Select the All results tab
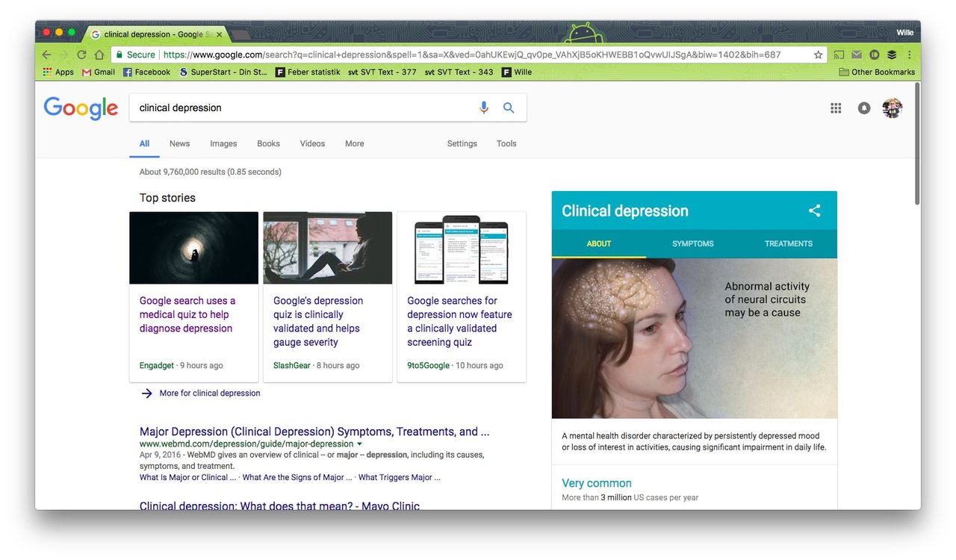This screenshot has width=956, height=560. click(x=144, y=143)
